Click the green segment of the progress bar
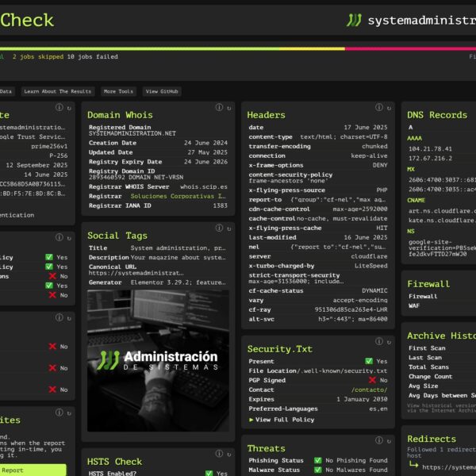Image resolution: width=476 pixels, height=476 pixels. (140, 48)
